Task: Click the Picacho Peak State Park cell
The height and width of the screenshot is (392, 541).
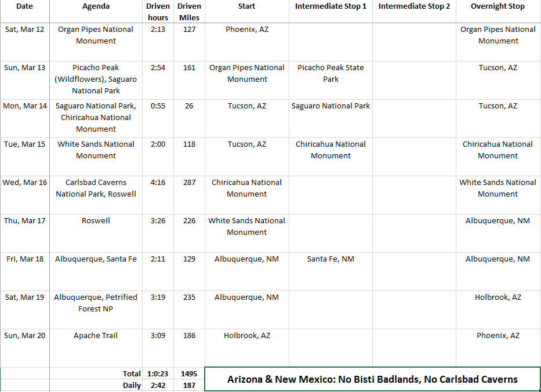Action: [331, 74]
